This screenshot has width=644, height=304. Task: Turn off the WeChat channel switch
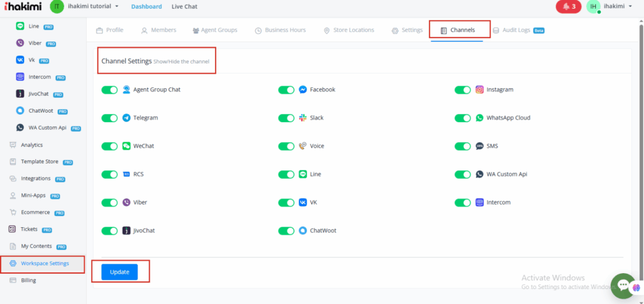tap(109, 146)
